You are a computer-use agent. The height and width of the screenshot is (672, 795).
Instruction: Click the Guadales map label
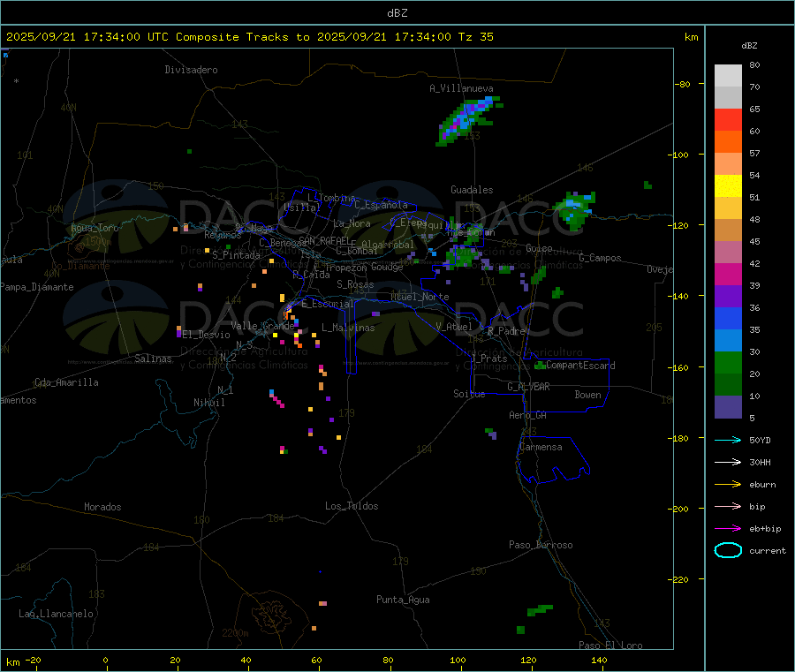click(x=472, y=190)
